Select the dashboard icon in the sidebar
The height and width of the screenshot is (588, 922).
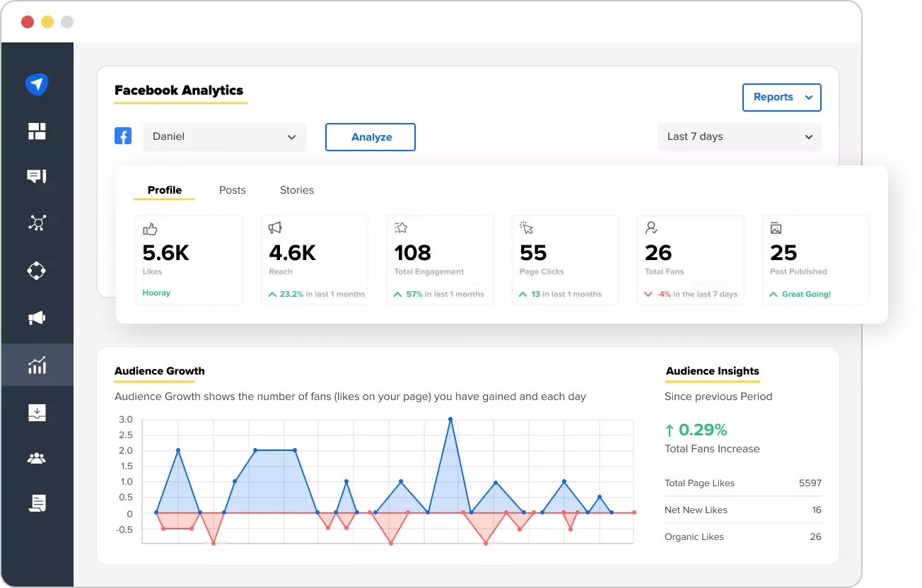pos(37,131)
